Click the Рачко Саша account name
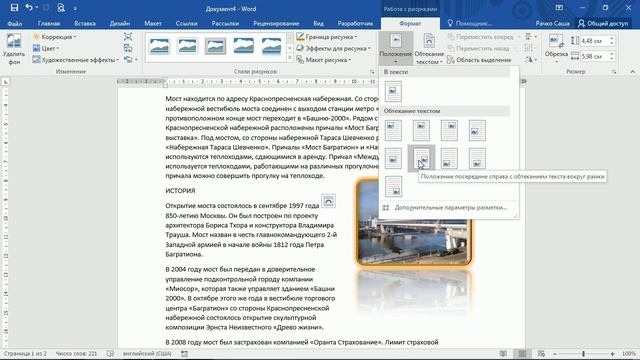 point(552,23)
